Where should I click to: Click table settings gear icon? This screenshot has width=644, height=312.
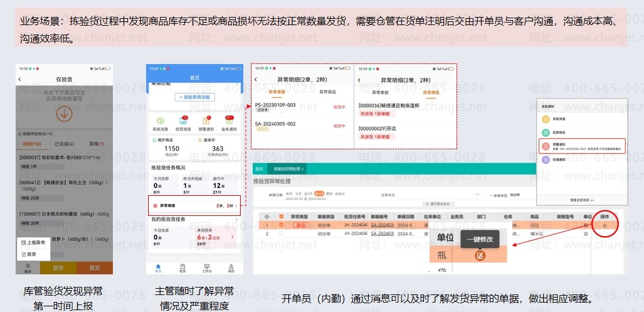pos(267,216)
